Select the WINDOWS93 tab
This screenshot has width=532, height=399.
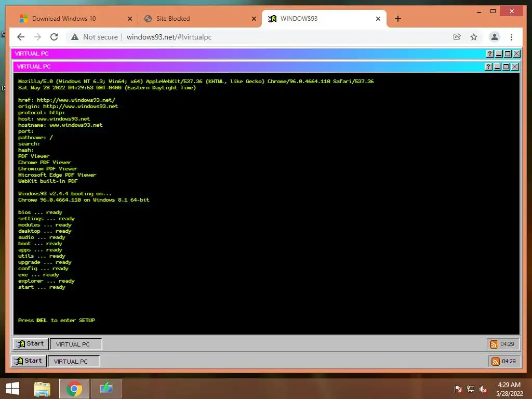pyautogui.click(x=324, y=19)
